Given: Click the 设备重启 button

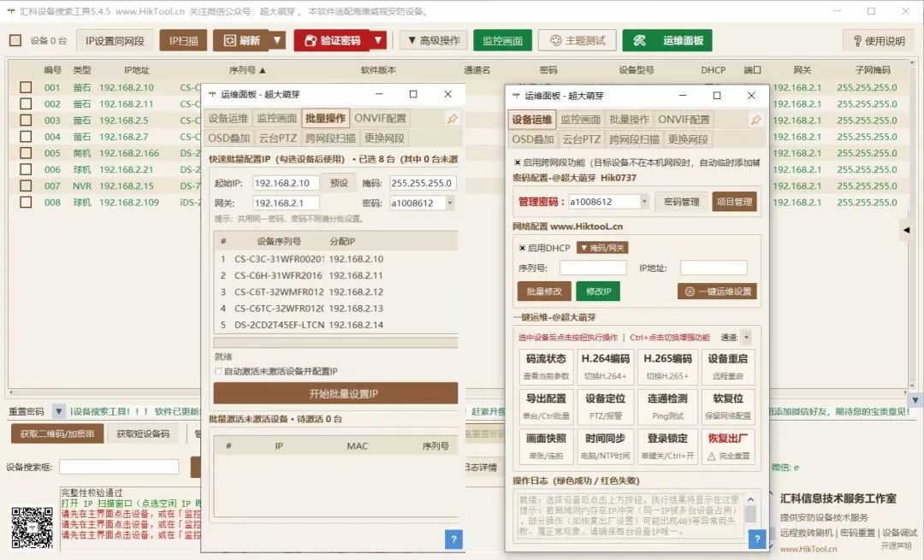Looking at the screenshot, I should (728, 366).
